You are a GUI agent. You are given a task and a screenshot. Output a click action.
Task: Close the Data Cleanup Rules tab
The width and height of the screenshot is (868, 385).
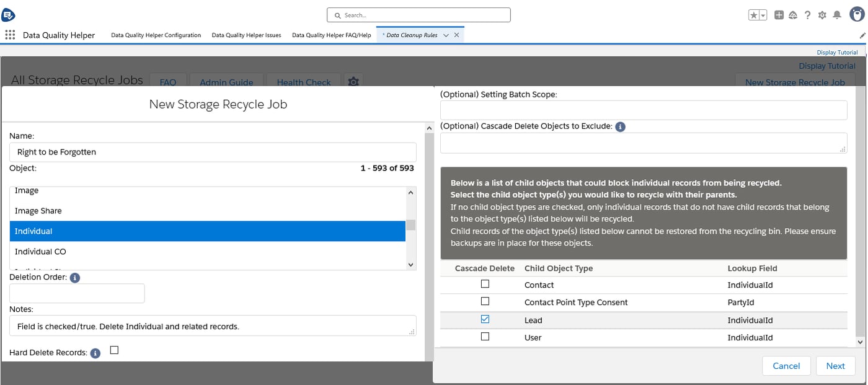coord(457,35)
